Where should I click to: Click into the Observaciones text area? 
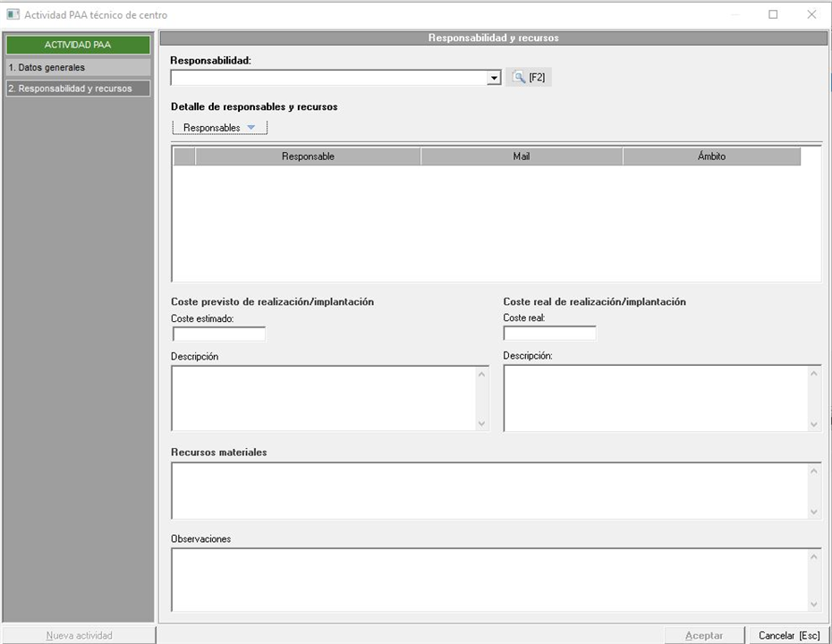tap(490, 579)
